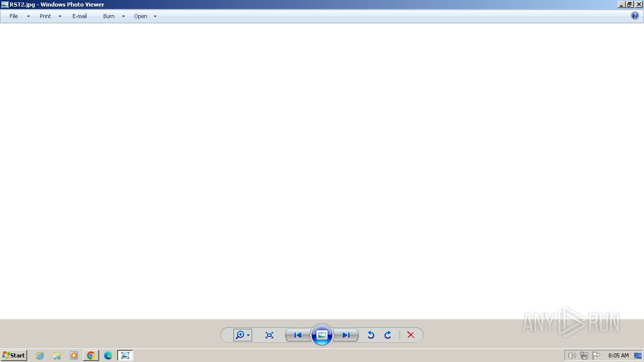644x362 pixels.
Task: Expand the File menu dropdown arrow
Action: tap(28, 16)
